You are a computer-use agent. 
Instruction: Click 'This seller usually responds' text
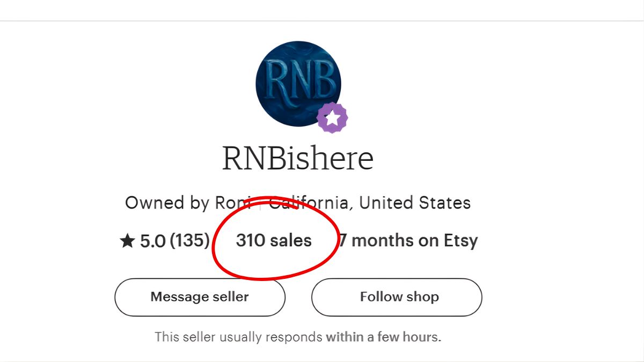click(x=239, y=337)
